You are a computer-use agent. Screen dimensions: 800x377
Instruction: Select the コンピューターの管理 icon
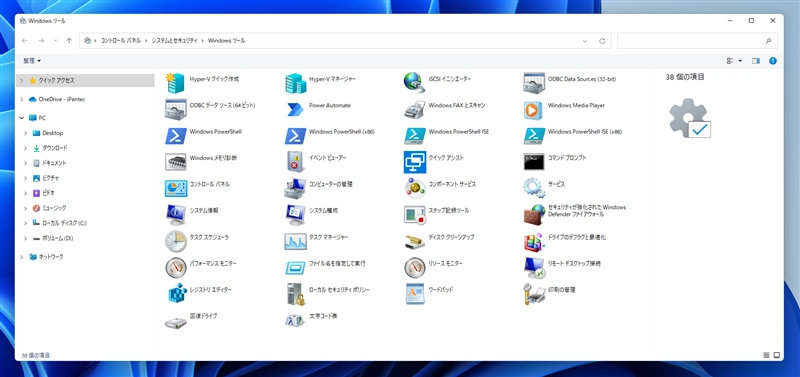[x=295, y=188]
